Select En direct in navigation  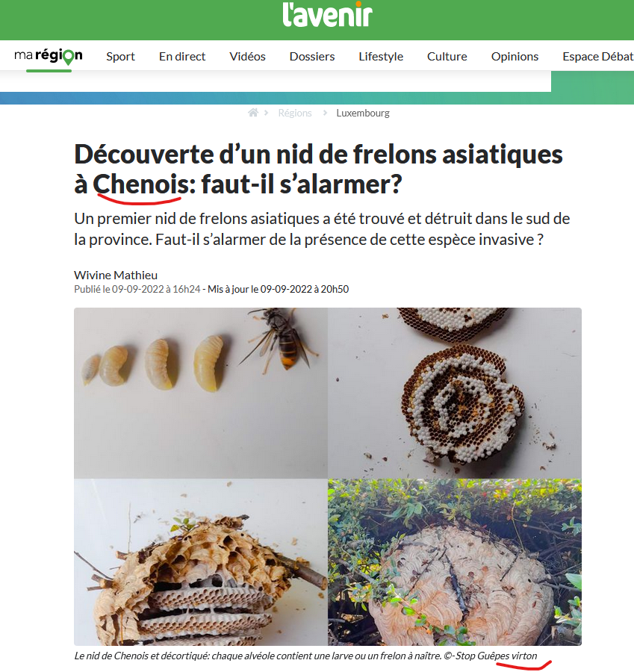[182, 57]
